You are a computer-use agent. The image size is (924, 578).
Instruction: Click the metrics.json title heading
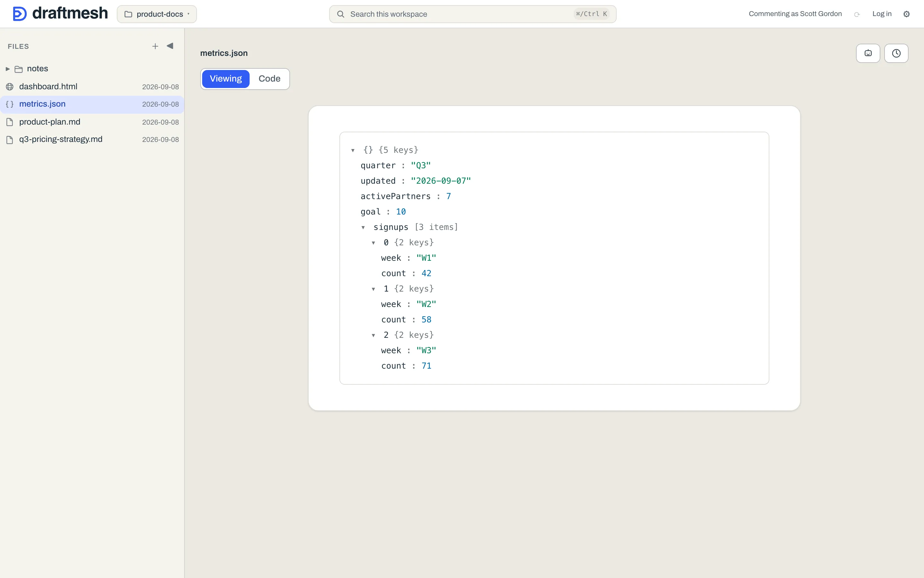pyautogui.click(x=224, y=53)
